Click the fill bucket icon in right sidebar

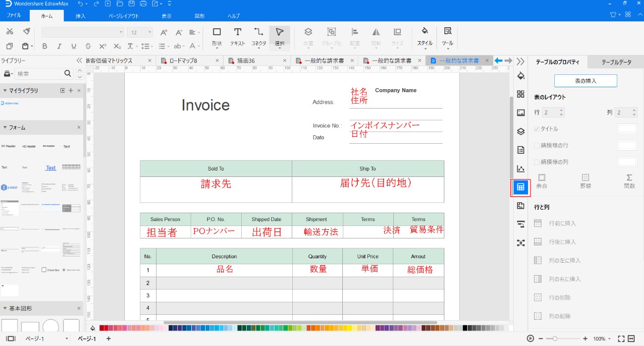click(x=521, y=76)
